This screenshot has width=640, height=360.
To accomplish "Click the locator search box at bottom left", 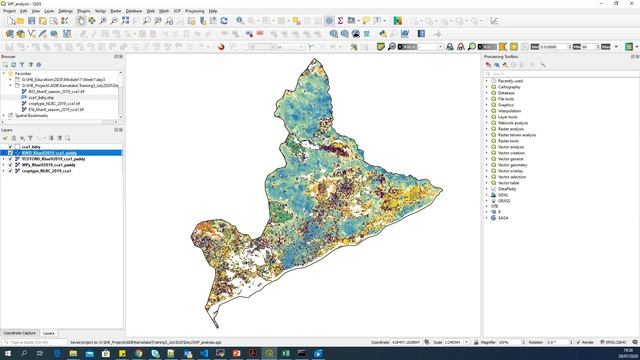I will (34, 342).
